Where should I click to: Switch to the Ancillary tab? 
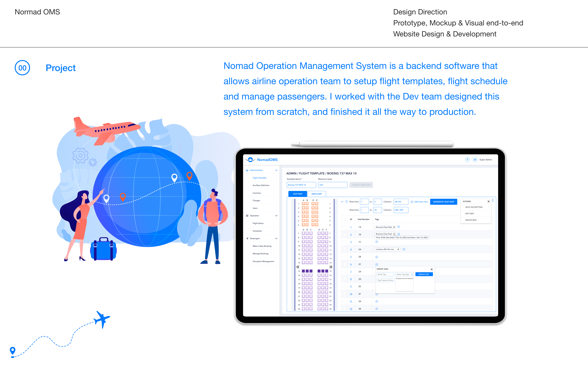coord(317,194)
